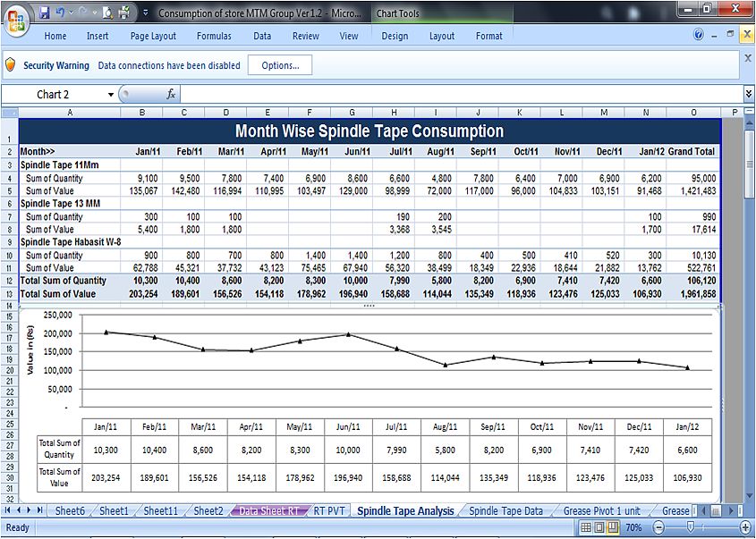Select row 13 header

click(10, 294)
